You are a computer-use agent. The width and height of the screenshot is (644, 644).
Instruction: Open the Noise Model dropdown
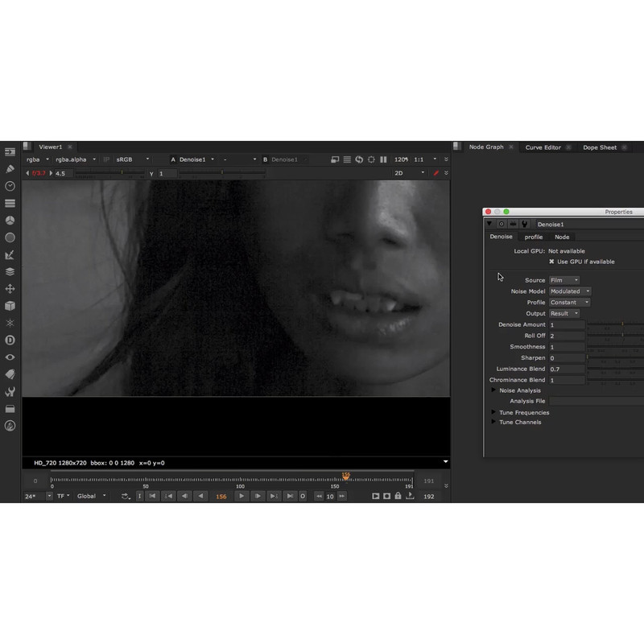[570, 291]
